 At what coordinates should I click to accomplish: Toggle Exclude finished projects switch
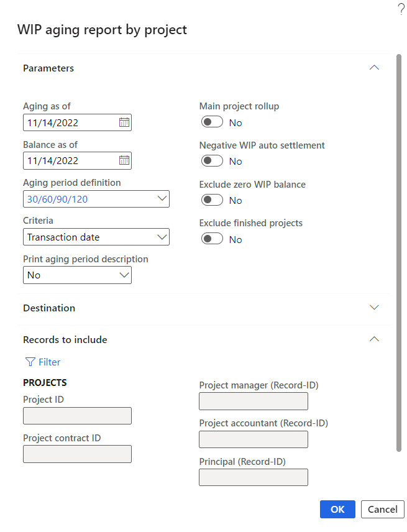coord(212,239)
